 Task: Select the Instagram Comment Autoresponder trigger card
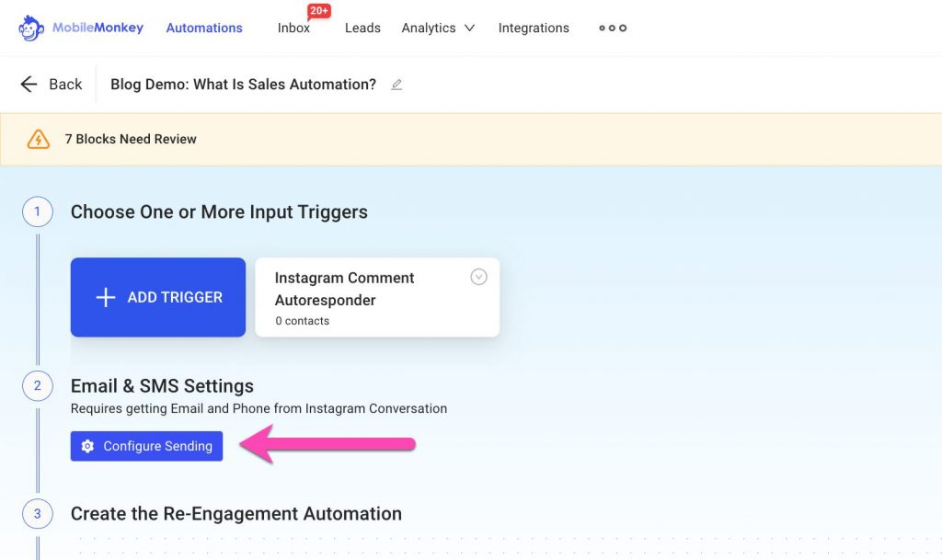tap(377, 297)
